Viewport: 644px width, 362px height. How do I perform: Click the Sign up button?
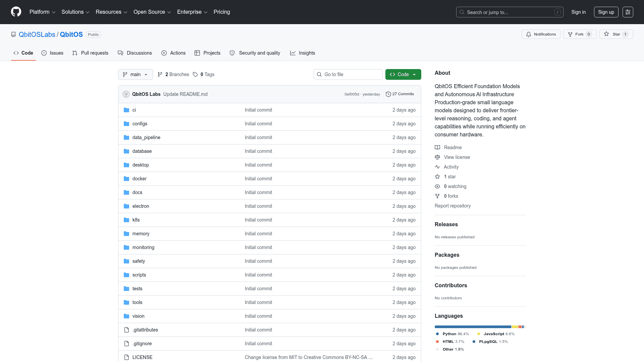coord(606,12)
